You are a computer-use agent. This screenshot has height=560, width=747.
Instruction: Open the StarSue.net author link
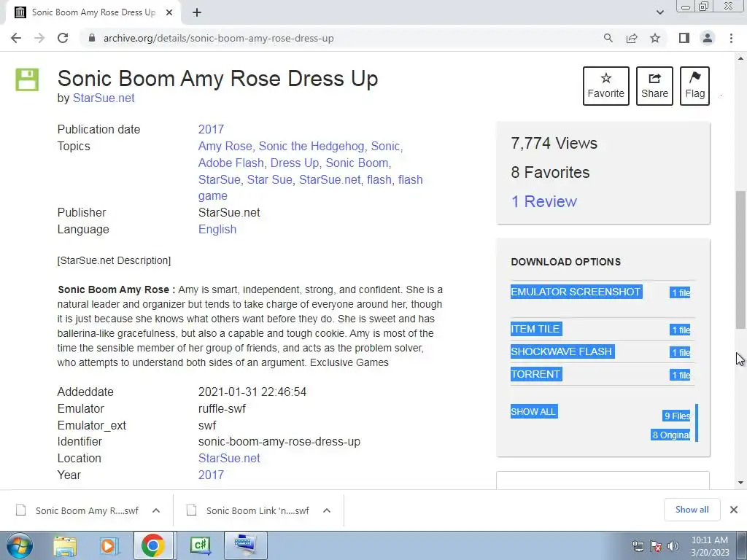click(x=104, y=98)
